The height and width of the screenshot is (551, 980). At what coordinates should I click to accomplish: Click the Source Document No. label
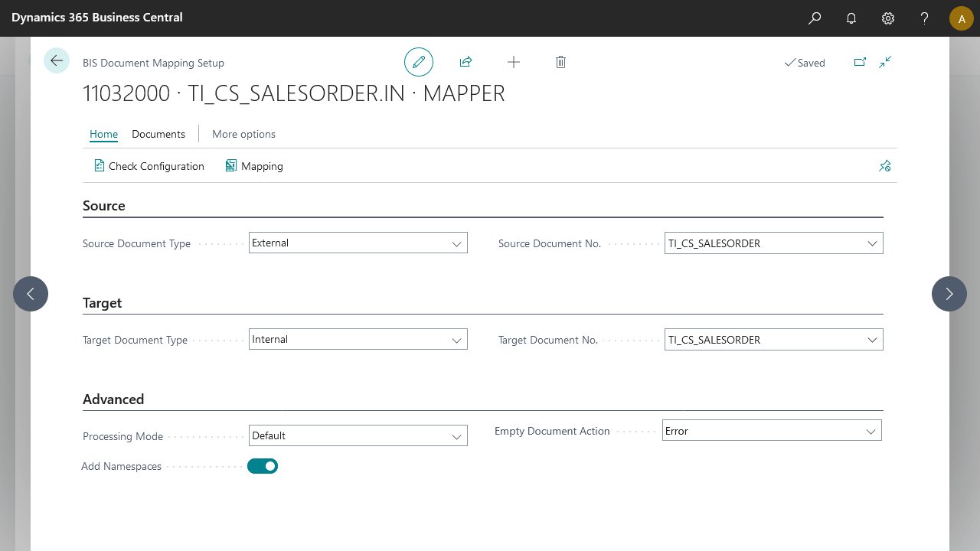pos(550,243)
